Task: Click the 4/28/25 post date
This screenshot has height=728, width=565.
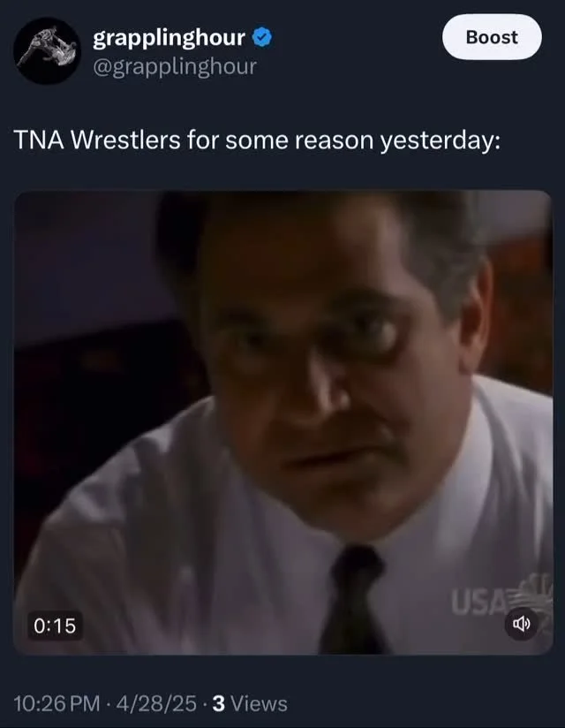Action: (x=156, y=703)
